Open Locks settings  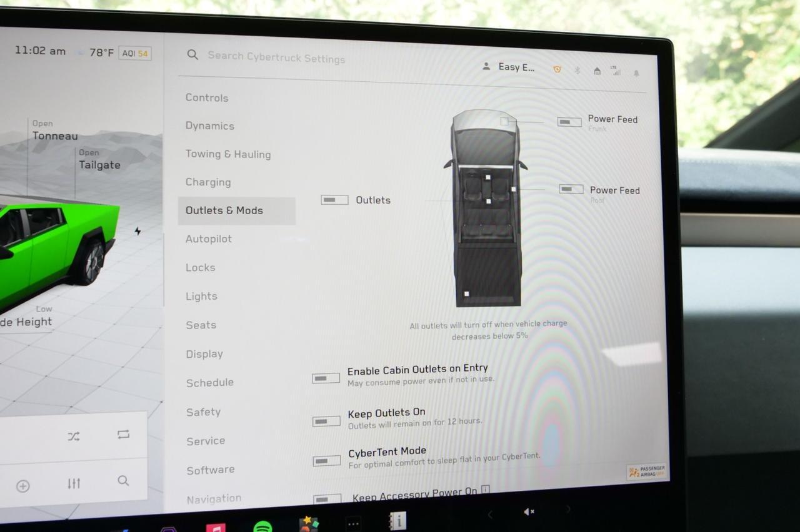coord(201,267)
